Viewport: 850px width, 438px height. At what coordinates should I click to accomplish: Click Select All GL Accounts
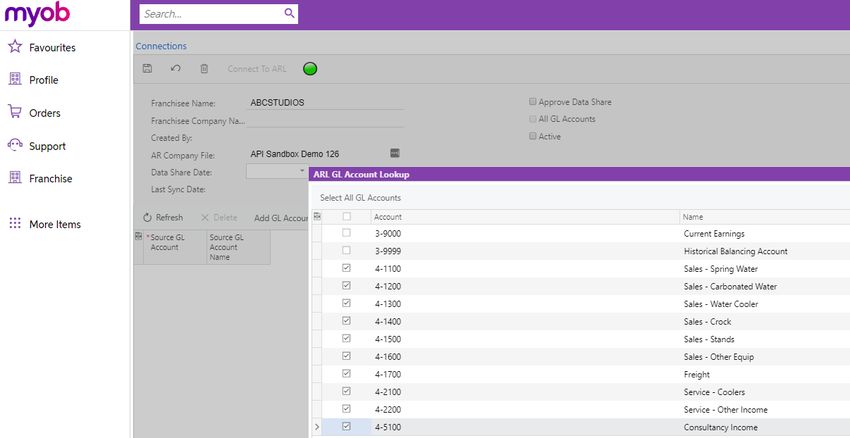click(x=360, y=198)
